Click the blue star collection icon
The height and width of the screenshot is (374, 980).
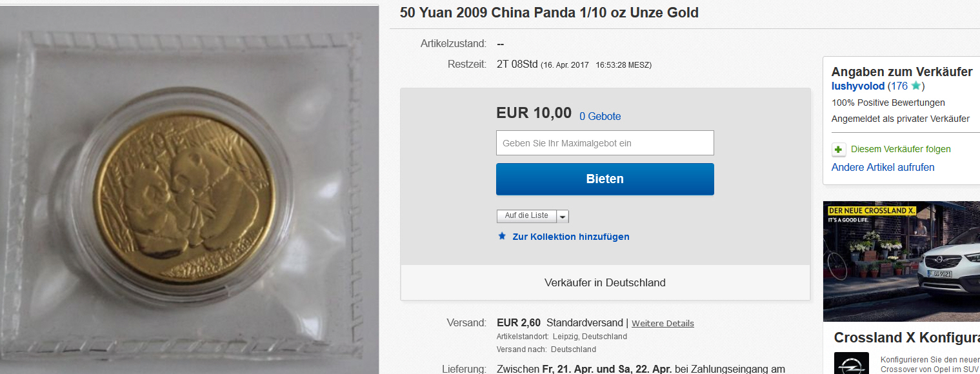click(x=502, y=236)
